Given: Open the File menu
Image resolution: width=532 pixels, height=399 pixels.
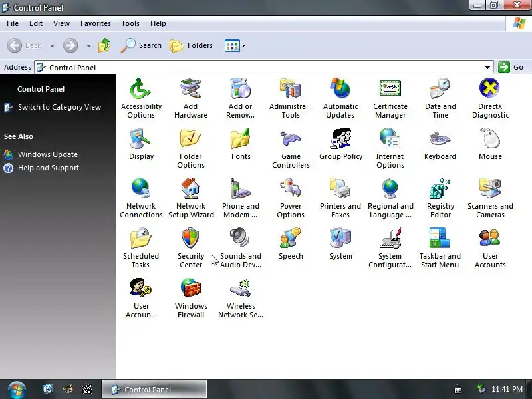Looking at the screenshot, I should click(x=13, y=23).
